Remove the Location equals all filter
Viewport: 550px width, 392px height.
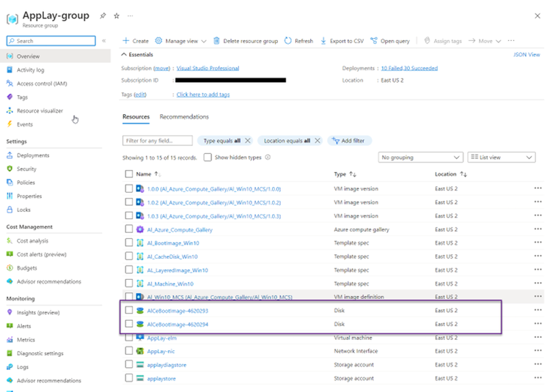click(x=318, y=141)
